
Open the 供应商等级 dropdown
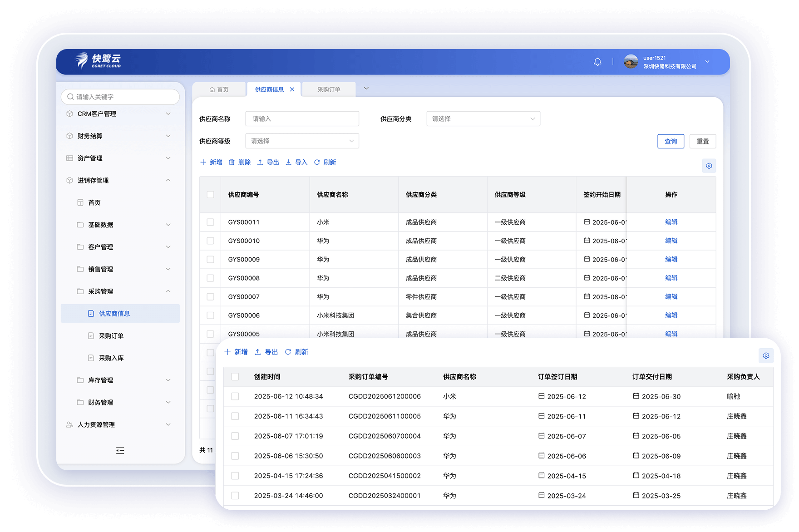[x=302, y=141]
